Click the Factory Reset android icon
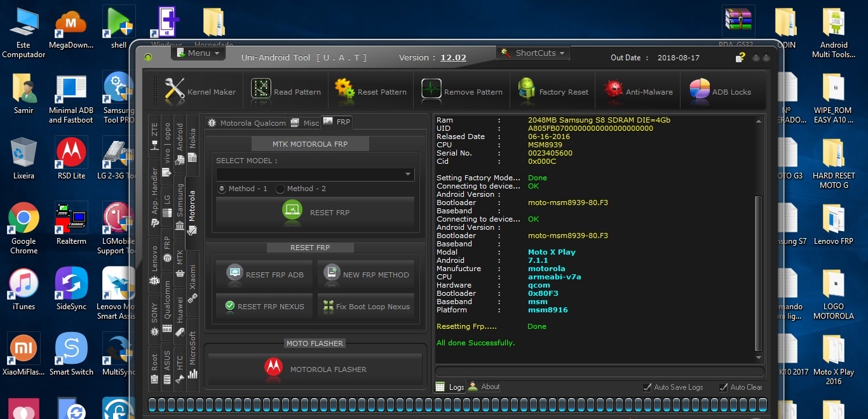This screenshot has height=419, width=868. (x=527, y=89)
